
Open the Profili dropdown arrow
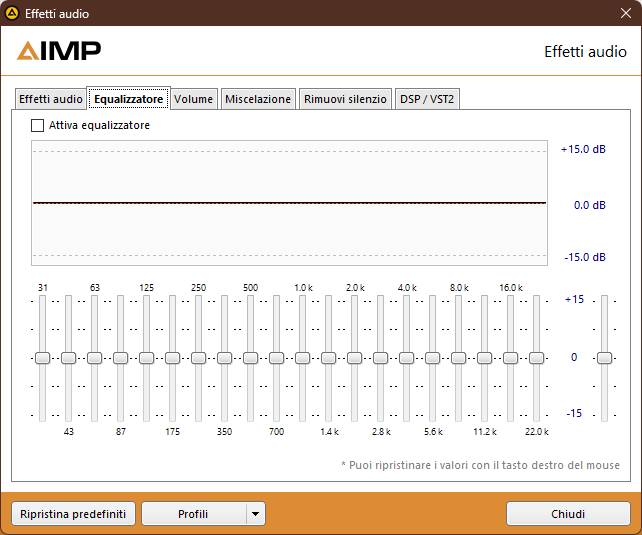click(256, 514)
